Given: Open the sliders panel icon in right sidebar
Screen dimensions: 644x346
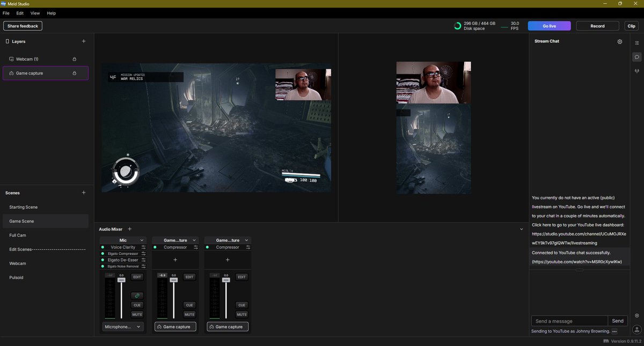Looking at the screenshot, I should click(x=637, y=42).
